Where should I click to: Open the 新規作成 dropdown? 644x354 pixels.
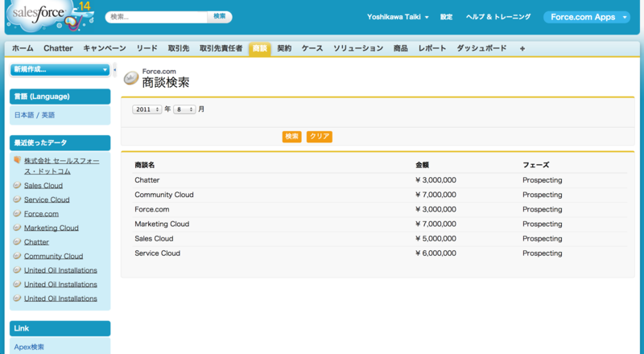[60, 70]
